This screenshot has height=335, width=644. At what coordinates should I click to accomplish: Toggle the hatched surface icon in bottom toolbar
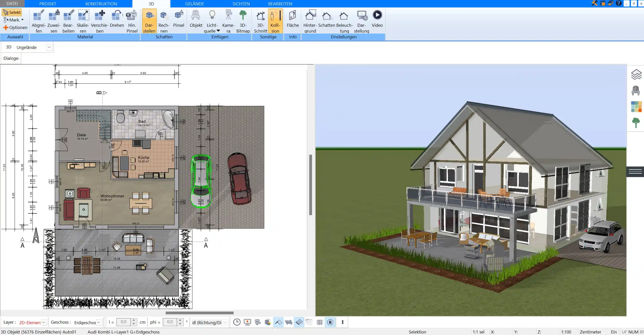click(x=289, y=322)
